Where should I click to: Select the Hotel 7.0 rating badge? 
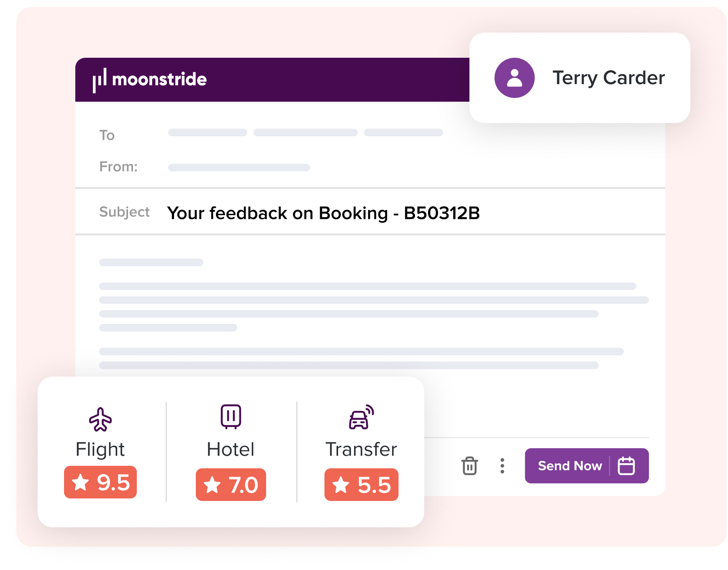(x=231, y=485)
